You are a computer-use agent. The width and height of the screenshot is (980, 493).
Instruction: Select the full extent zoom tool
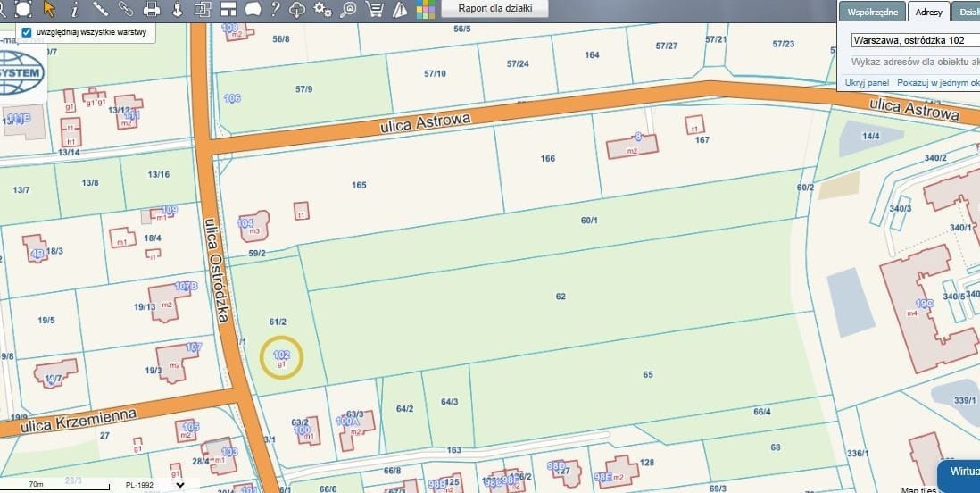click(23, 9)
